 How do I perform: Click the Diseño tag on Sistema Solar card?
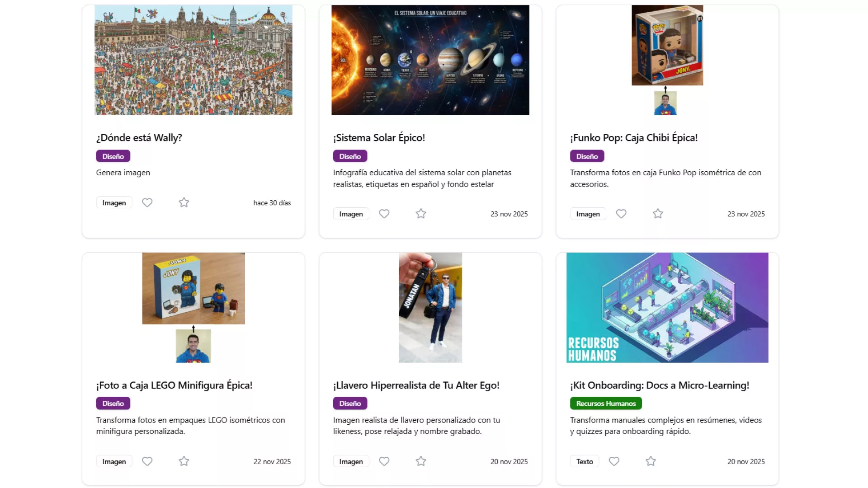point(350,156)
